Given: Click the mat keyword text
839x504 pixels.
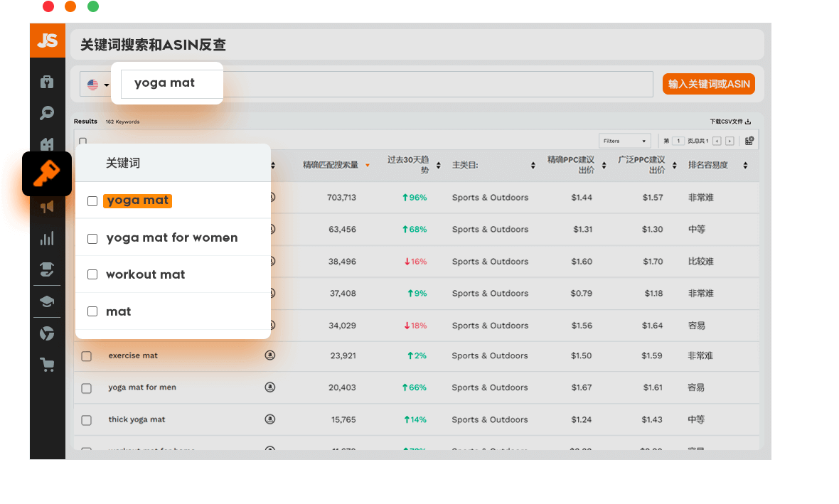Looking at the screenshot, I should click(118, 311).
